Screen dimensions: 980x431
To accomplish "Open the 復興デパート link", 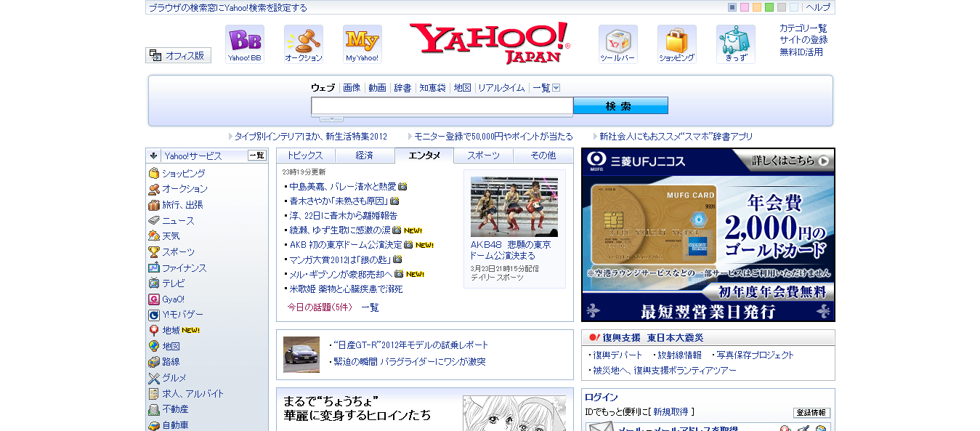I will click(617, 355).
